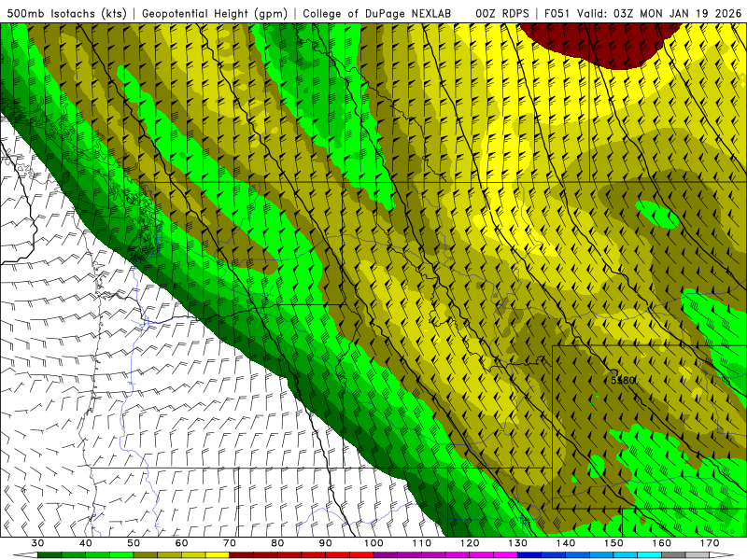Viewport: 747px width, 560px height.
Task: Click the '70' value on the color scale
Action: coord(230,543)
